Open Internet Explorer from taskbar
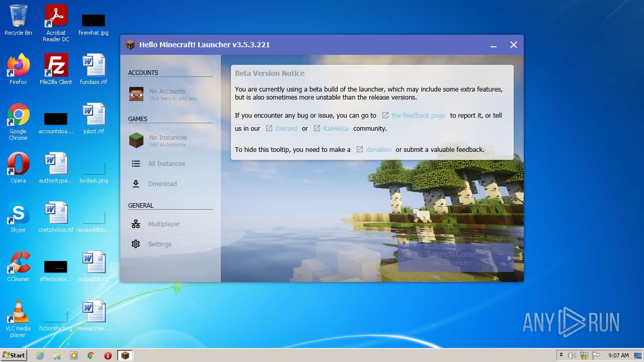The width and height of the screenshot is (644, 362). pyautogui.click(x=40, y=355)
